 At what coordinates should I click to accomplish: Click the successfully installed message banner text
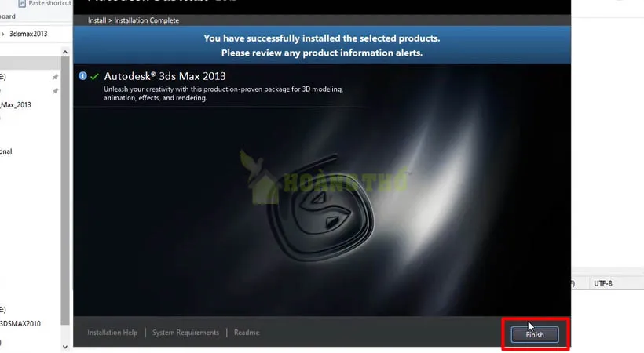pyautogui.click(x=321, y=45)
